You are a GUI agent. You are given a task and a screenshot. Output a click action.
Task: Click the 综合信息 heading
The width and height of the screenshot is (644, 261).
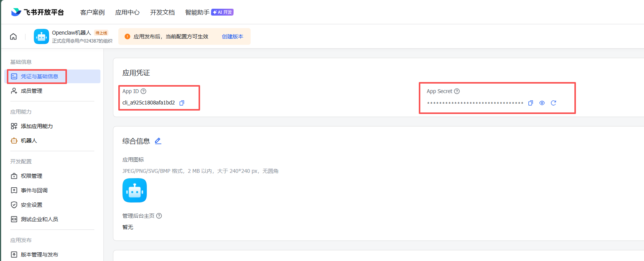136,141
